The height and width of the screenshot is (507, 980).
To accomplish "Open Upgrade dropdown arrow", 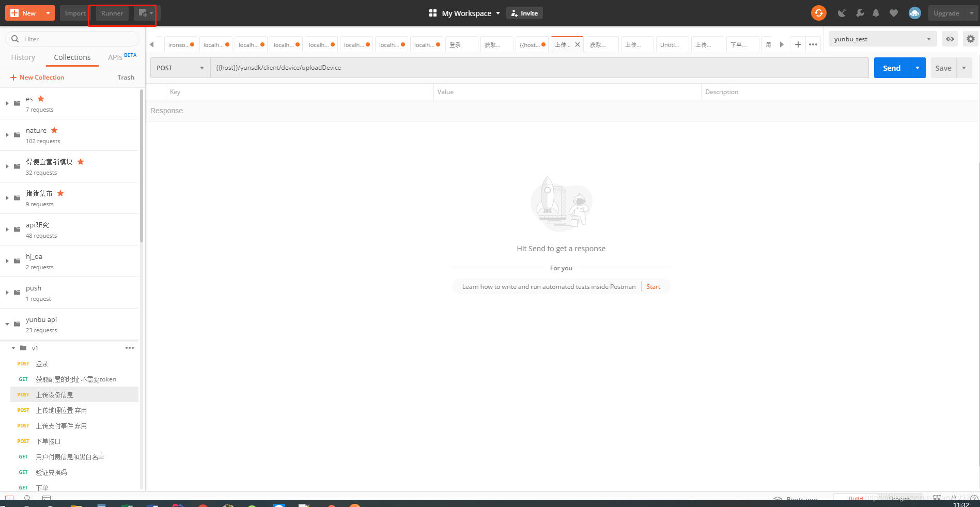I will [971, 13].
